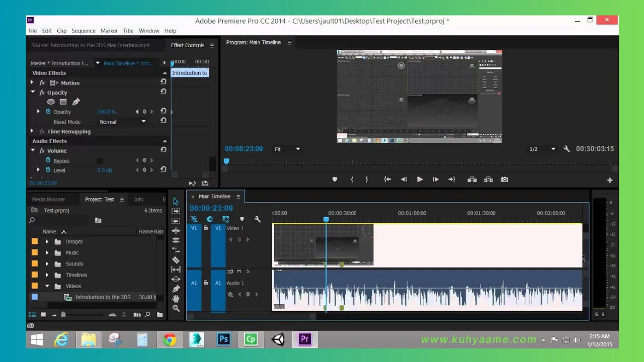Select the Hand tool
The width and height of the screenshot is (644, 362).
click(176, 299)
